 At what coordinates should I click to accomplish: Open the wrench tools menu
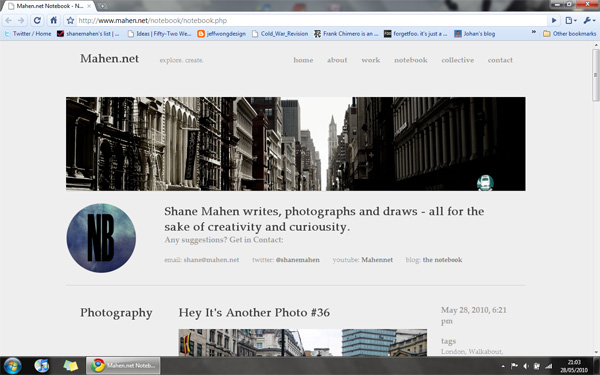589,20
